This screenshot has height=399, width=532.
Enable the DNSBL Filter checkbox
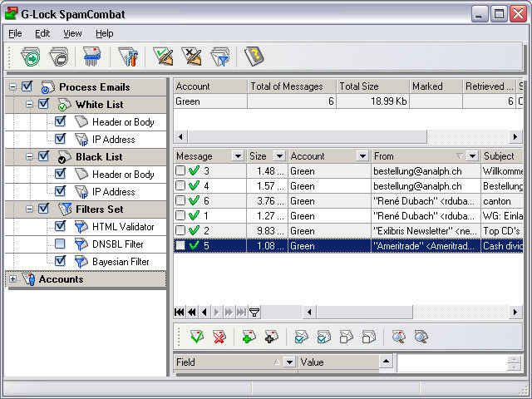60,244
